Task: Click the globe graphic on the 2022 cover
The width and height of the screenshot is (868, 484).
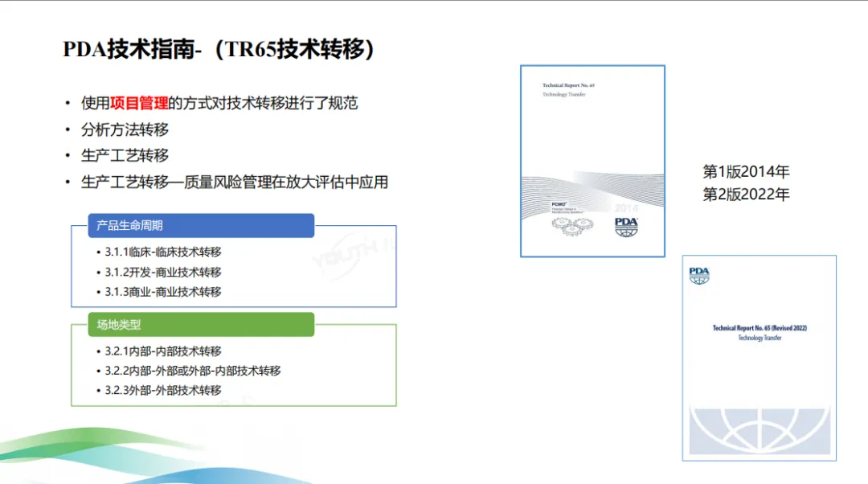Action: [x=759, y=431]
